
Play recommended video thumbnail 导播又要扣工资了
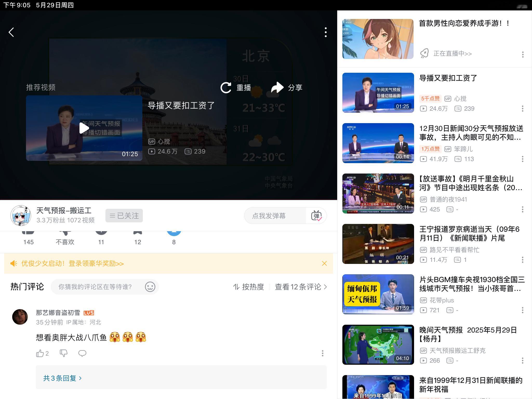coord(84,128)
